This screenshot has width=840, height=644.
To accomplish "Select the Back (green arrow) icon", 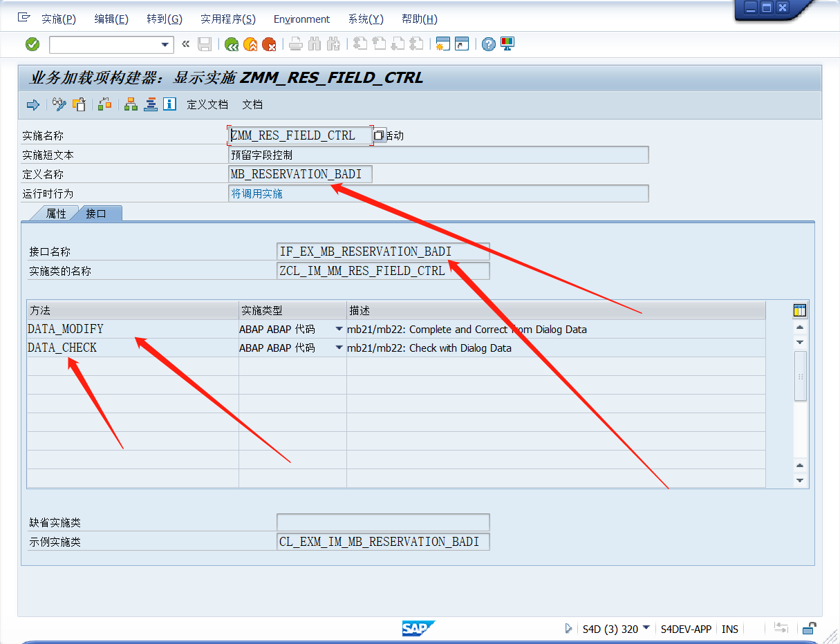I will pyautogui.click(x=231, y=44).
